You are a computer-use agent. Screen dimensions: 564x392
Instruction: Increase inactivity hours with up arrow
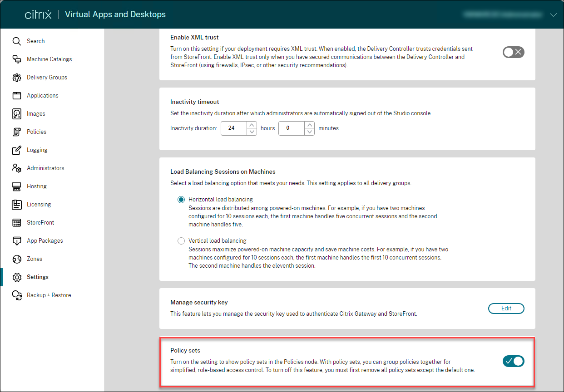(252, 125)
